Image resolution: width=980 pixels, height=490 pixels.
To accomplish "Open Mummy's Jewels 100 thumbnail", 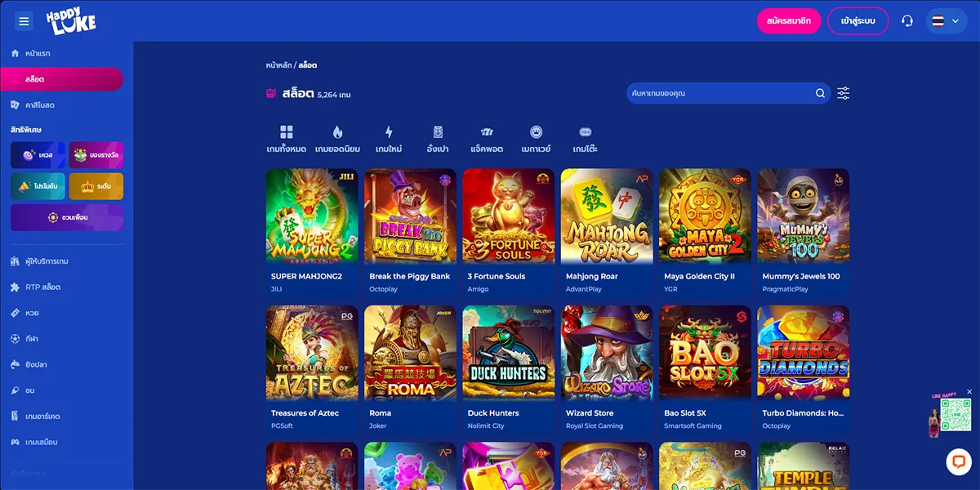I will pyautogui.click(x=803, y=216).
